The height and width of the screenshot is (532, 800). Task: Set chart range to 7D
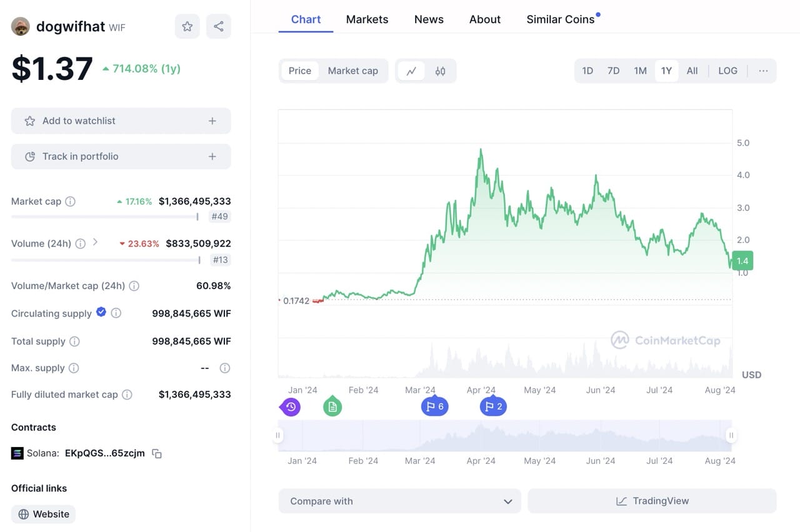coord(614,71)
